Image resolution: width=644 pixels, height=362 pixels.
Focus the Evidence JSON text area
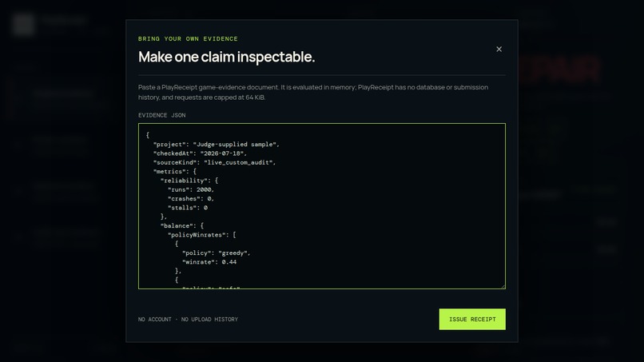click(321, 206)
